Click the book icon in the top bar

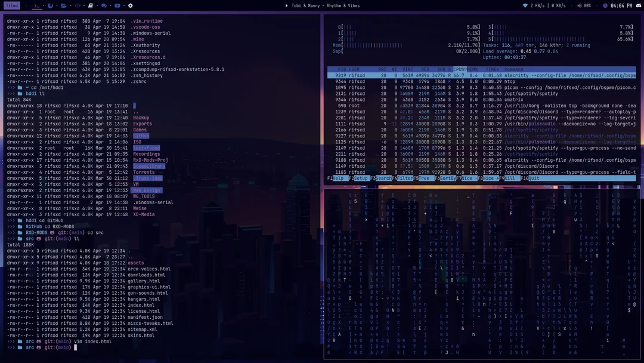(x=91, y=5)
